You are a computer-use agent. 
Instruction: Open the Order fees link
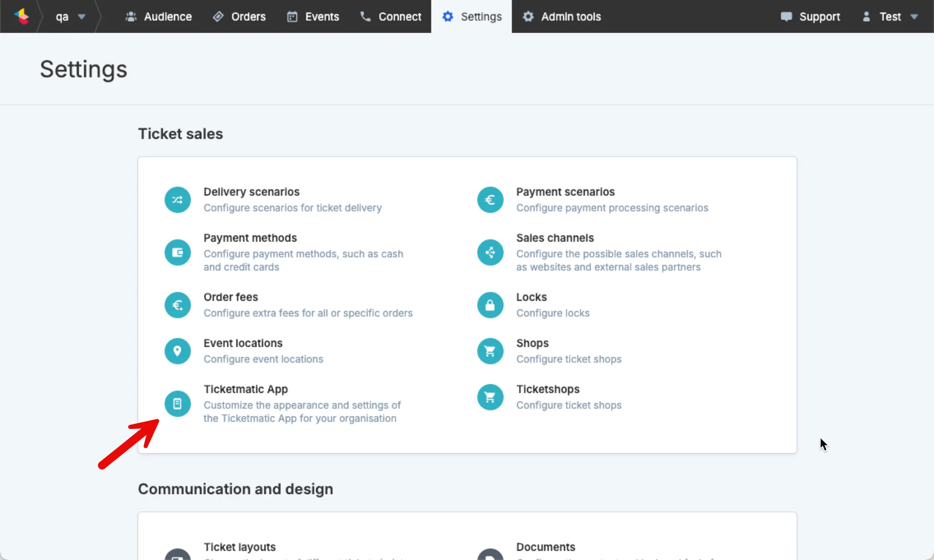231,297
